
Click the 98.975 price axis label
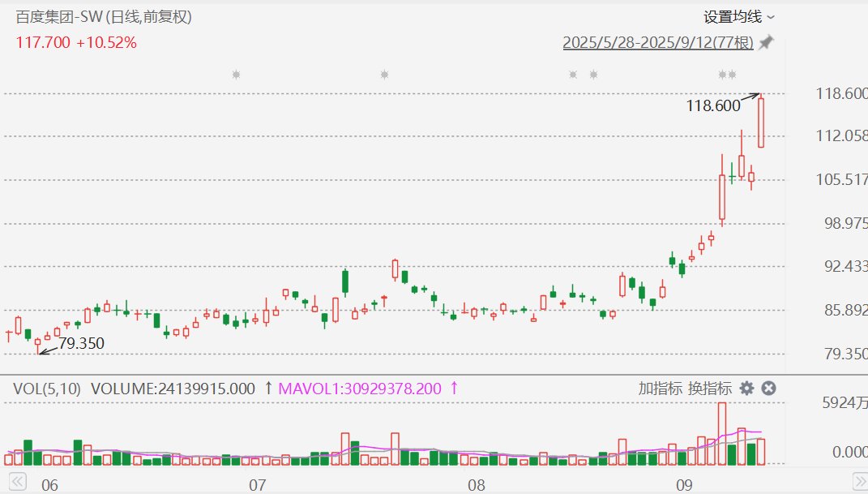click(845, 223)
